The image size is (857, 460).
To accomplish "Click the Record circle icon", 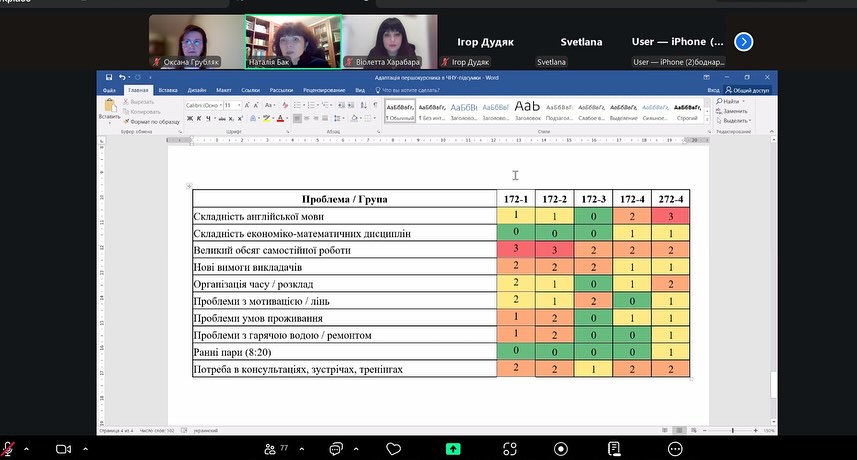I will (561, 448).
